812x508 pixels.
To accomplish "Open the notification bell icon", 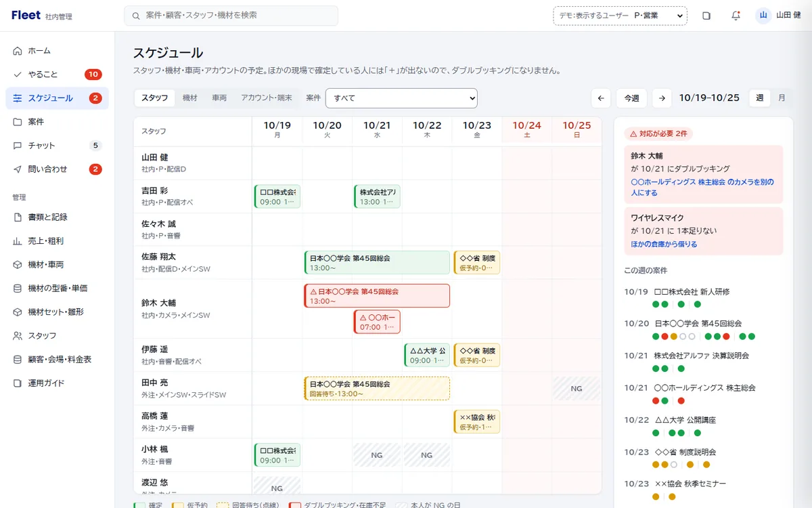I will [x=736, y=16].
